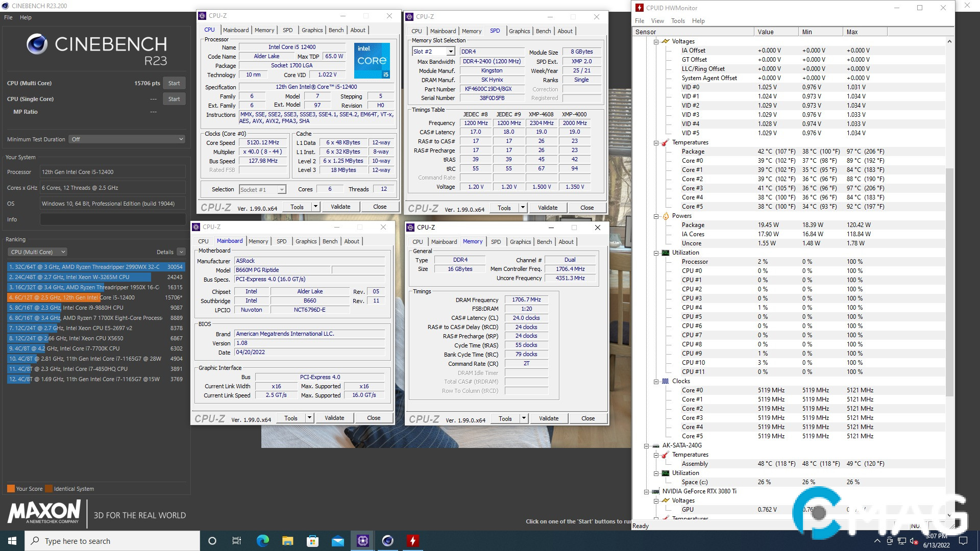The height and width of the screenshot is (551, 980).
Task: Click the HWMonitor red lightning taskbar icon
Action: coord(413,541)
